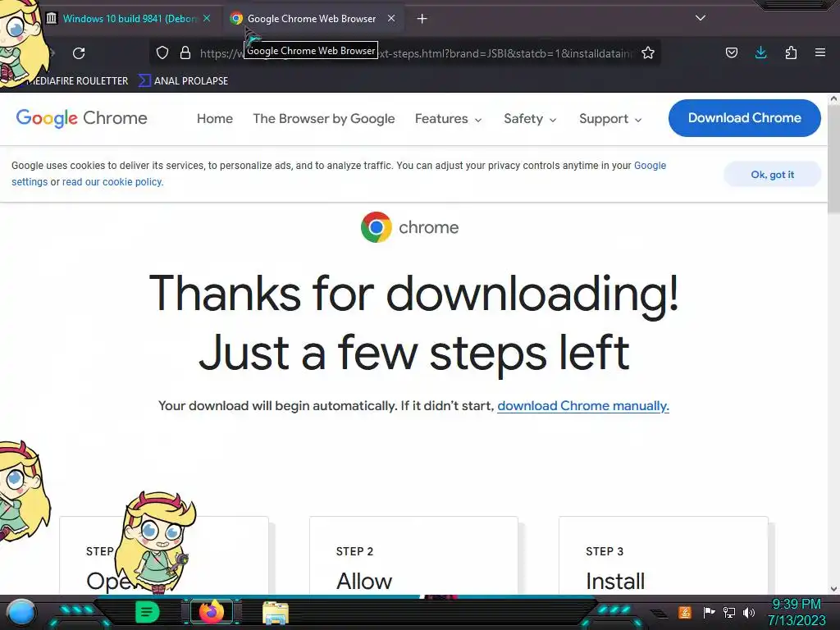Click the Firefox taskbar icon
The image size is (840, 630).
[x=211, y=612]
